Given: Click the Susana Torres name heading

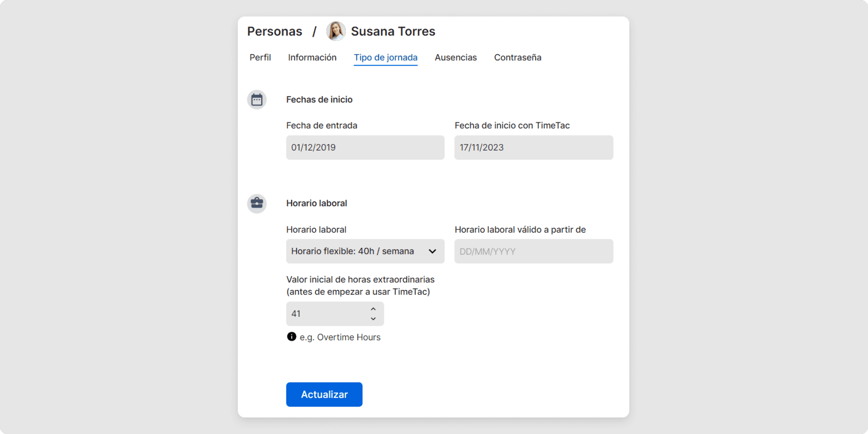Looking at the screenshot, I should pos(393,31).
